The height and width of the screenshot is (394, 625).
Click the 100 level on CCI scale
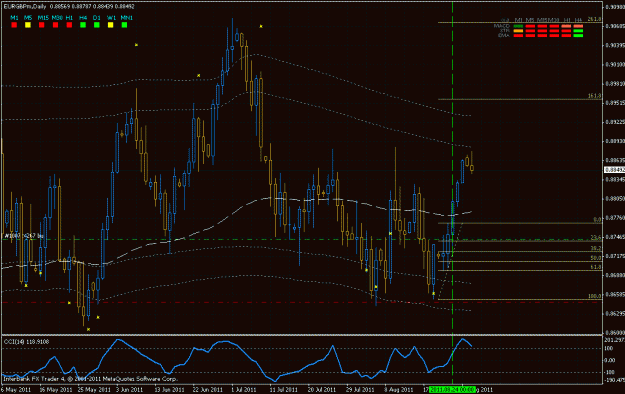click(609, 349)
